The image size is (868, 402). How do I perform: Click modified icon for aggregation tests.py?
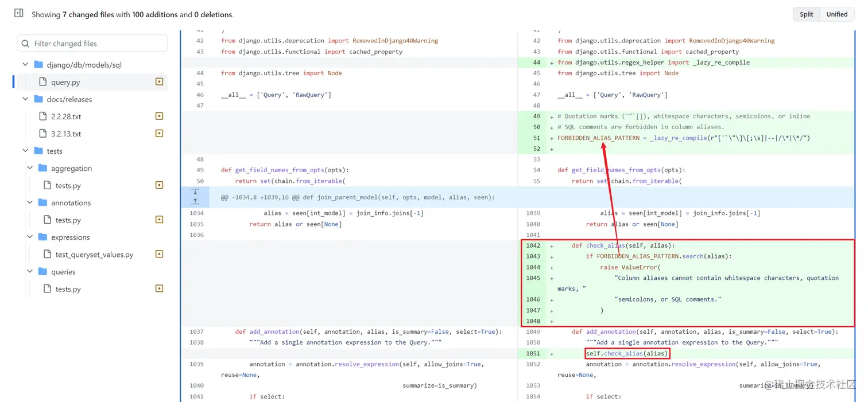pos(160,185)
